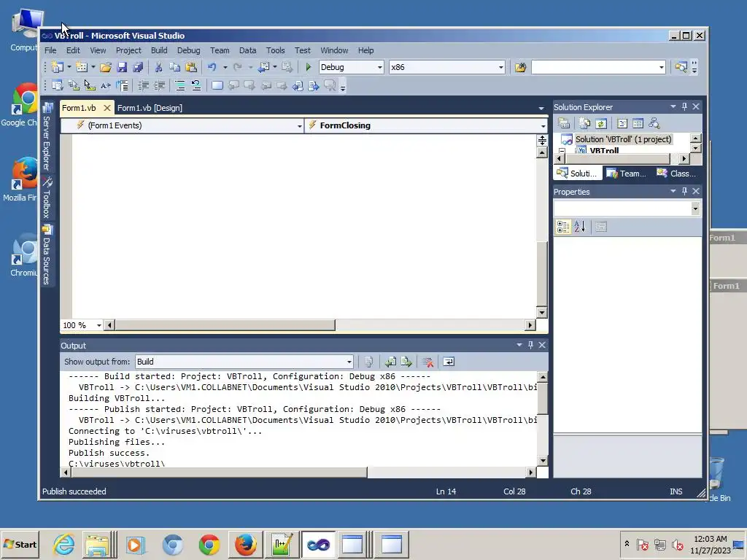Open the Toolbox side tab

point(47,197)
